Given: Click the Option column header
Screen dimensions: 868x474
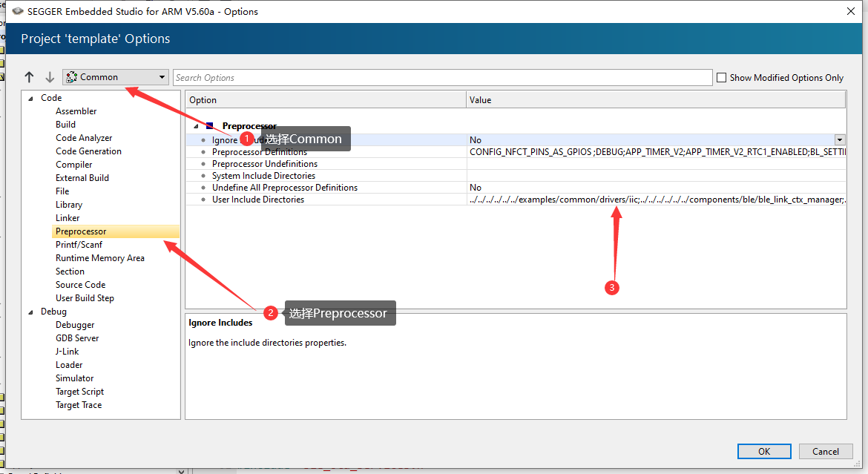Looking at the screenshot, I should pos(326,99).
